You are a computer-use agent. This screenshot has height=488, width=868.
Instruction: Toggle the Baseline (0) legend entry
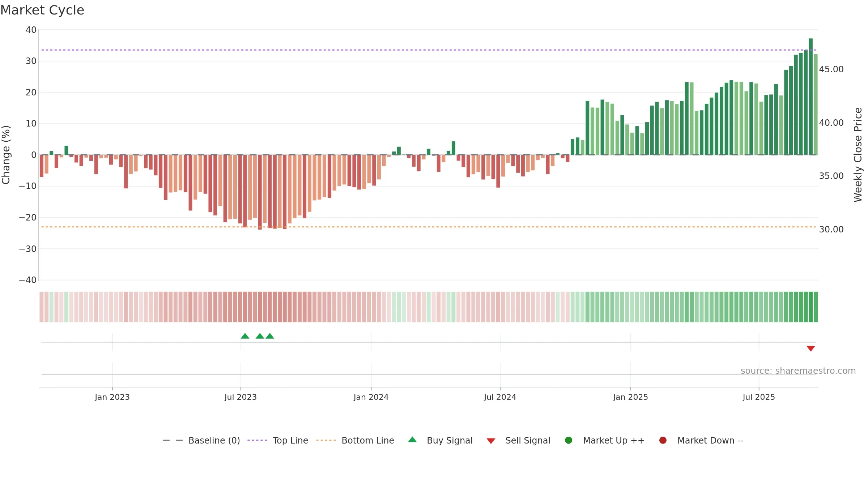(x=214, y=440)
